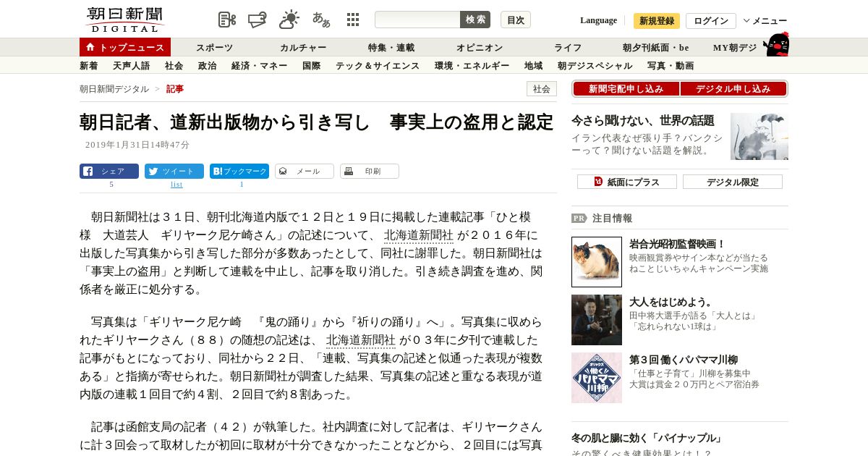
Task: Open the 特集・連載 tab
Action: pyautogui.click(x=391, y=48)
